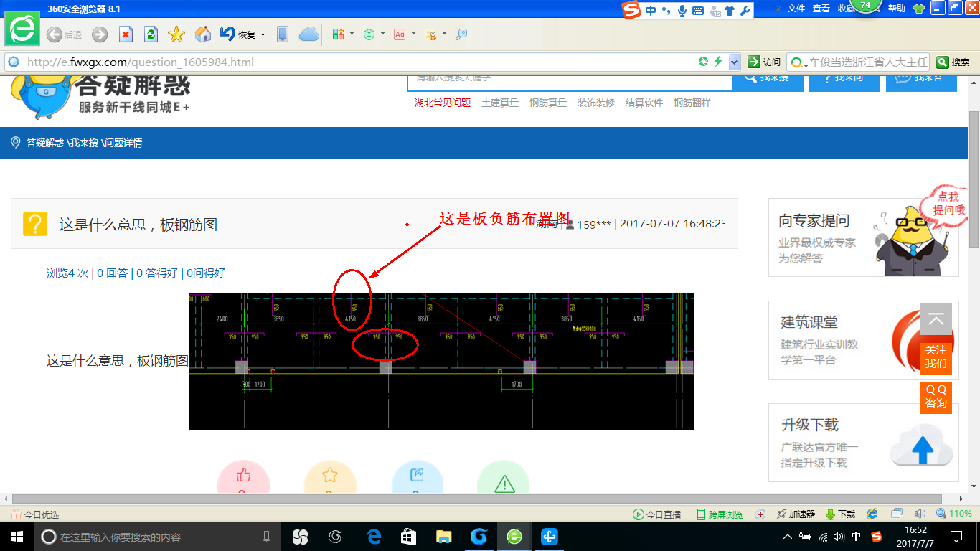Click the green yen shield icon

369,34
